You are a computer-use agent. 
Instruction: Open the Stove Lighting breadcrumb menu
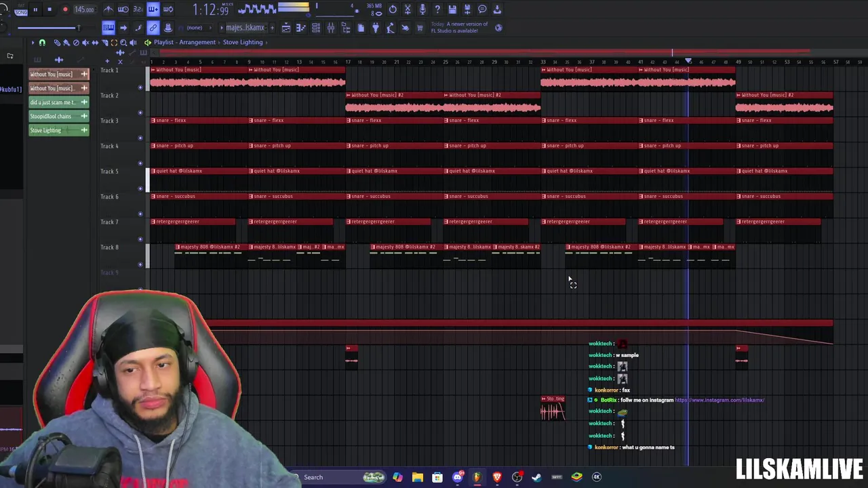point(243,42)
